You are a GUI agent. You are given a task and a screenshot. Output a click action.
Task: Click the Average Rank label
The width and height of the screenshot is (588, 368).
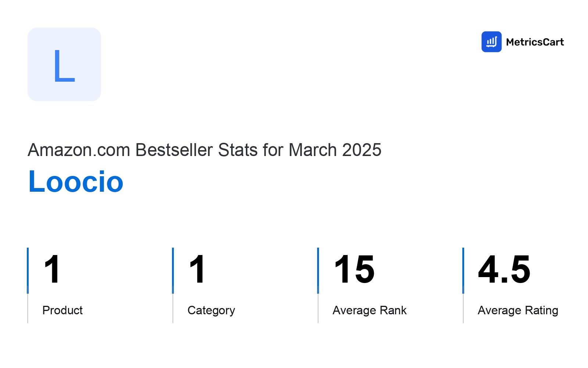(x=369, y=310)
